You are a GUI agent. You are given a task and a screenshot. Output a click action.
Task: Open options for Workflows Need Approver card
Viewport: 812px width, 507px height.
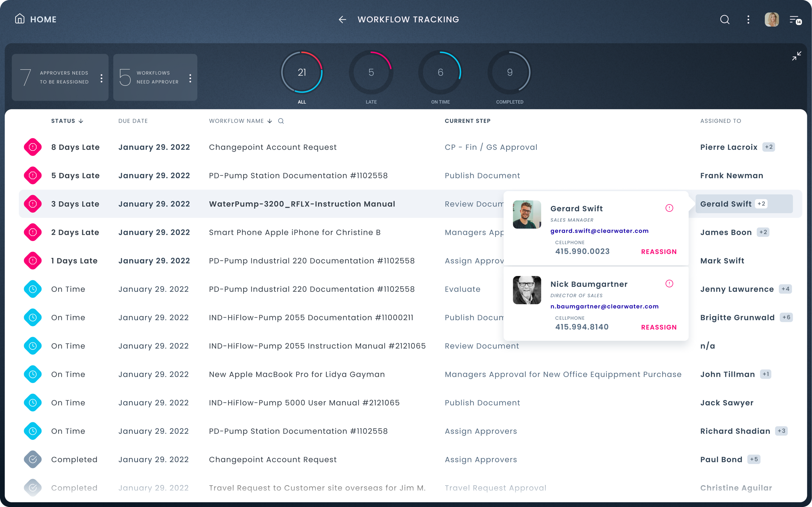190,78
